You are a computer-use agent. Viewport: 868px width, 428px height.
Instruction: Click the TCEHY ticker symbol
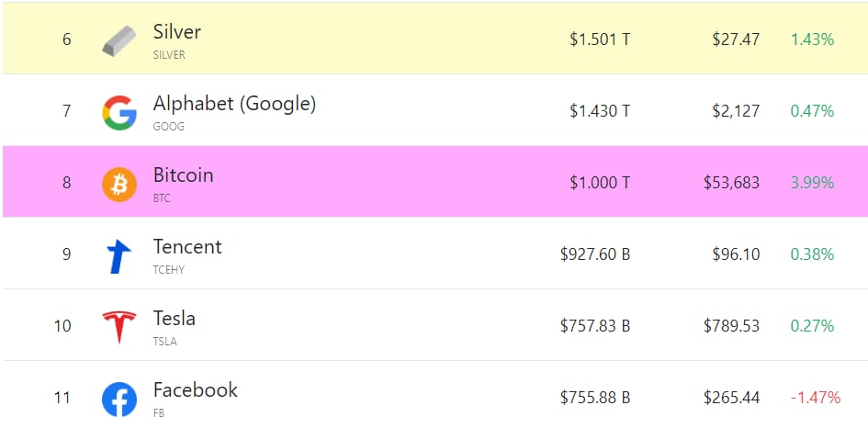tap(168, 270)
